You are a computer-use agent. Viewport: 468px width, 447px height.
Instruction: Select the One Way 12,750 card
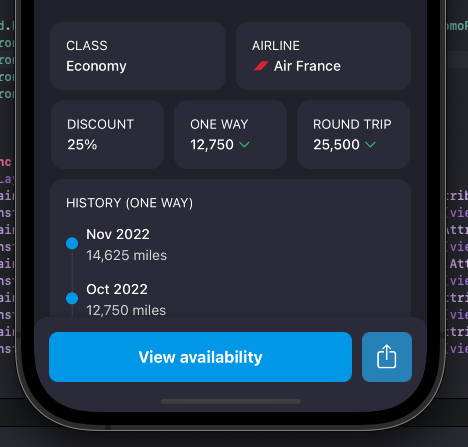pos(230,135)
